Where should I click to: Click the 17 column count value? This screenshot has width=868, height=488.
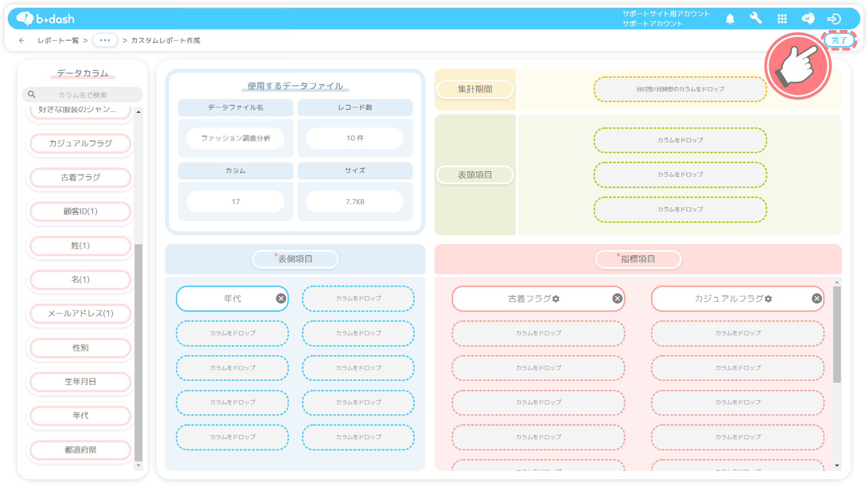[x=236, y=202]
